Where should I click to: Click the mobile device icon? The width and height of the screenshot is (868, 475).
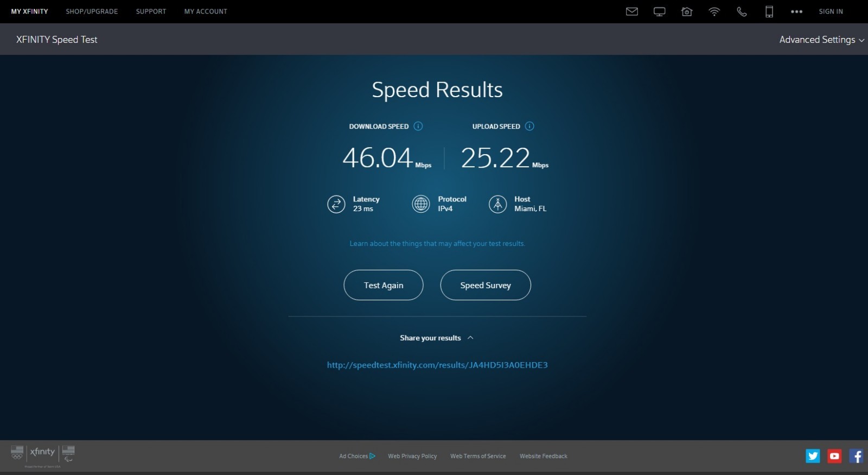(x=769, y=11)
